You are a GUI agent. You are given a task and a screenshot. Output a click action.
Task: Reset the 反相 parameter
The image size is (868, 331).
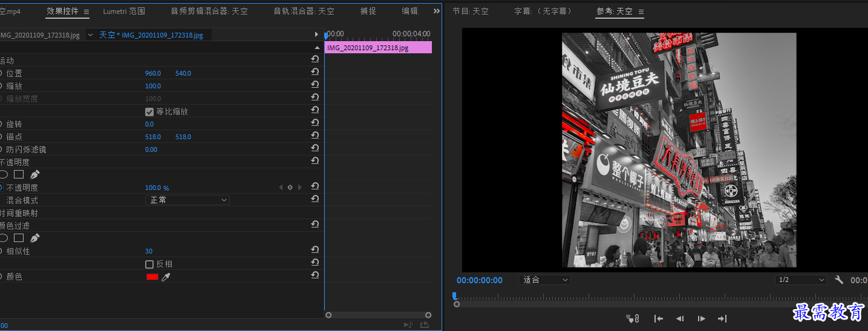coord(315,263)
